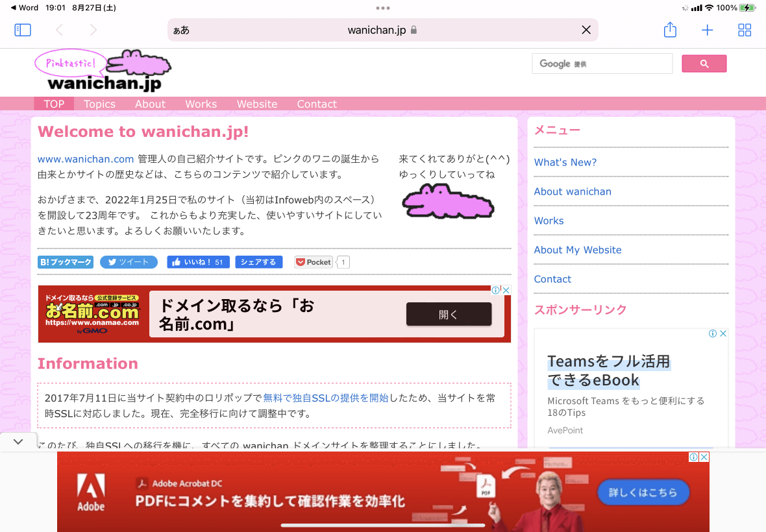Tap the three-dot multitasking control

(383, 8)
